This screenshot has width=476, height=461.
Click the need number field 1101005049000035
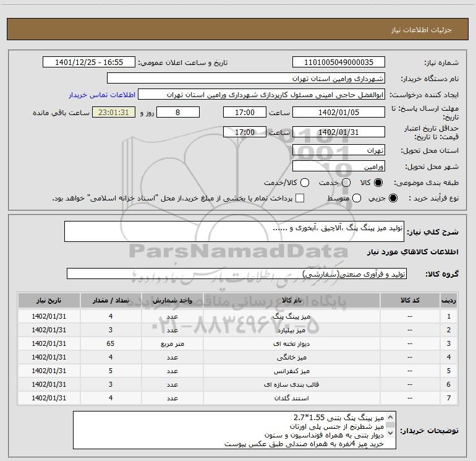point(339,62)
